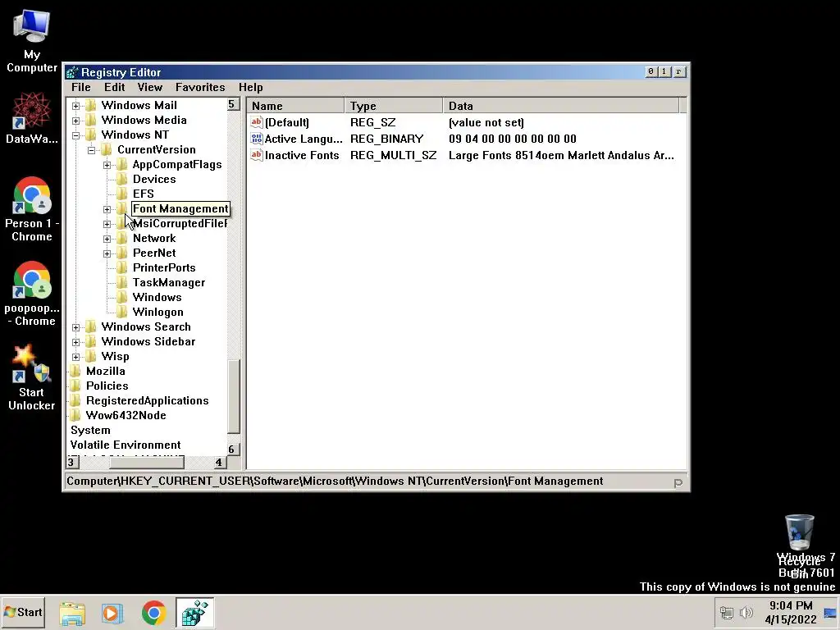Open the Start Unlocker desktop icon

(32, 377)
